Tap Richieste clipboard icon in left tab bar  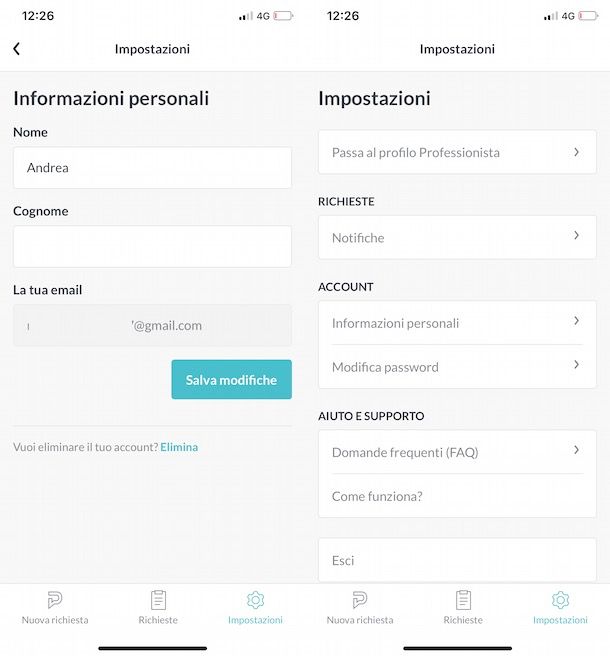[158, 599]
